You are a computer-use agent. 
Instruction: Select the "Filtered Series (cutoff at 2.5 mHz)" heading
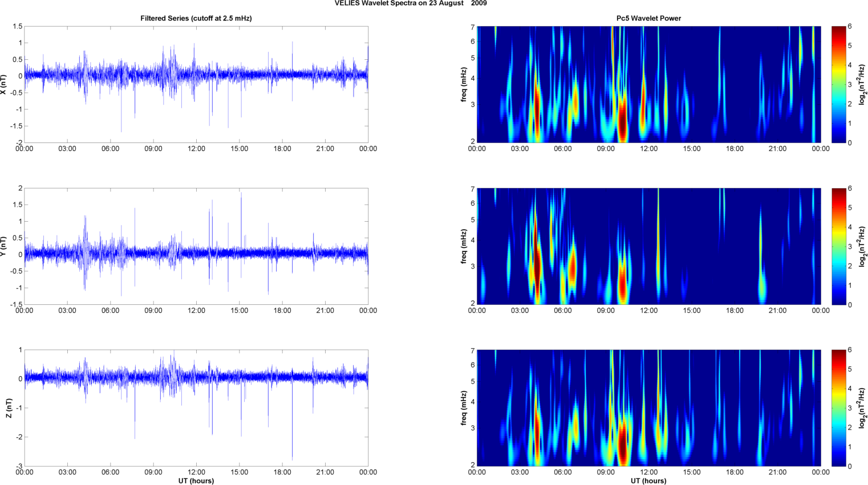pos(196,18)
